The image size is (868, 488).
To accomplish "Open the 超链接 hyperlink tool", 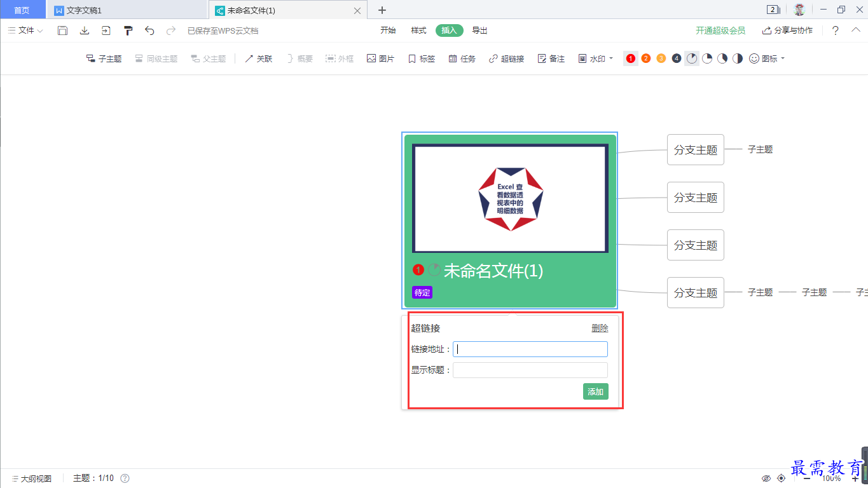I will (x=506, y=58).
